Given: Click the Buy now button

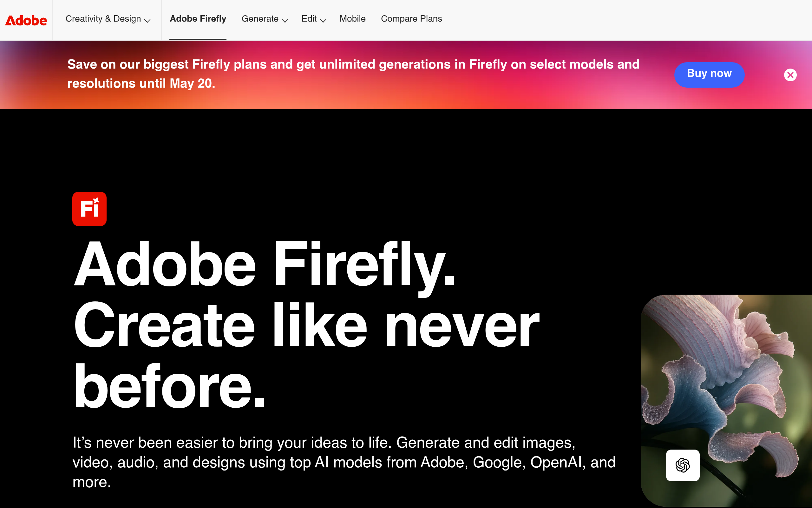Looking at the screenshot, I should pos(709,75).
